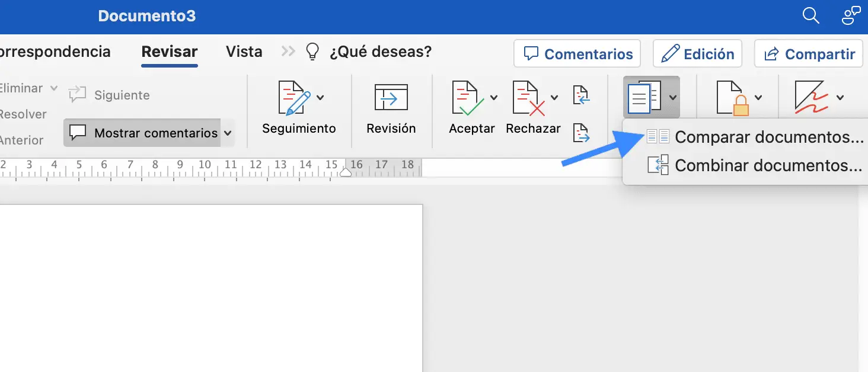
Task: Expand Eliminar dropdown arrow
Action: (x=53, y=88)
